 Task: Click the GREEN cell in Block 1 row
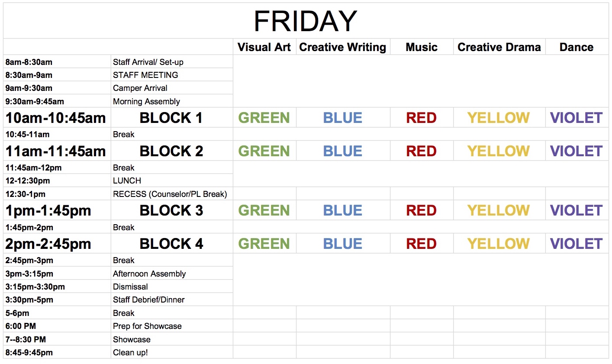[x=264, y=118]
